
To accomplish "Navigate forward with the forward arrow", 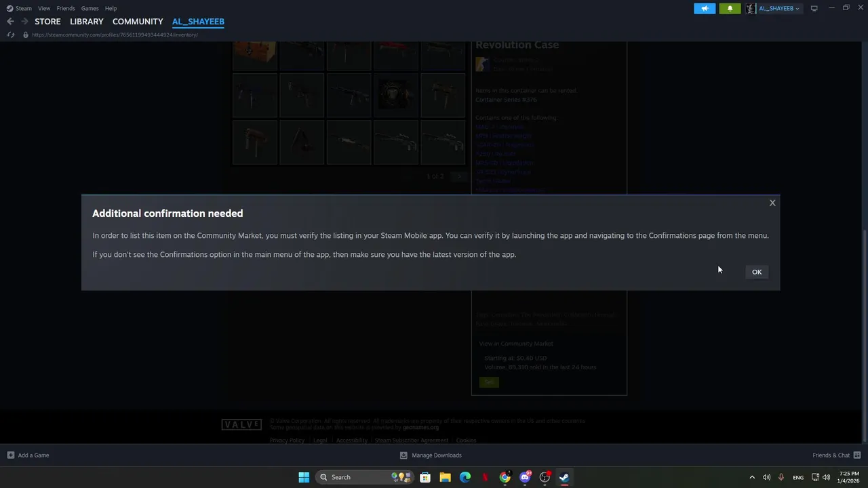I will [24, 22].
